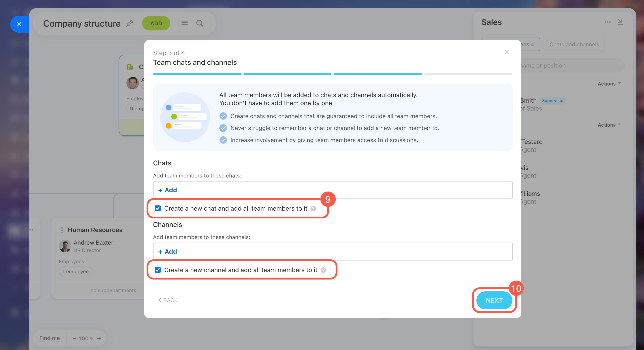Collapse the Sales side panel
644x350 pixels.
(620, 22)
